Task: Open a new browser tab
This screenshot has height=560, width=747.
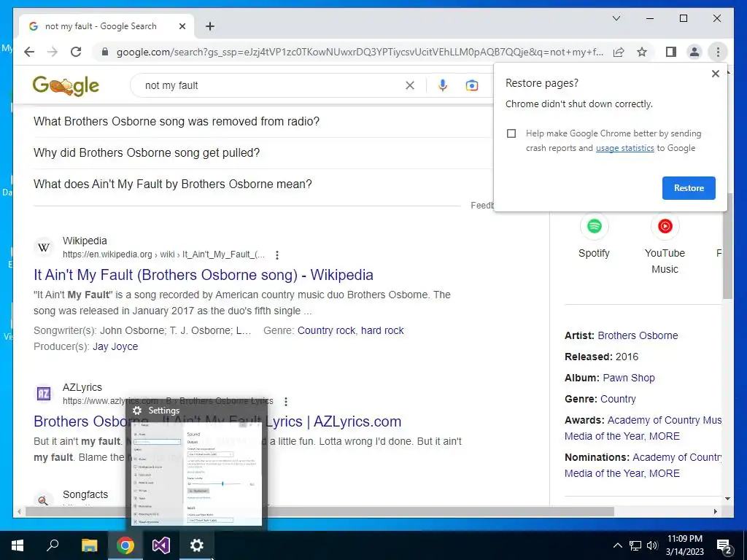Action: click(209, 26)
